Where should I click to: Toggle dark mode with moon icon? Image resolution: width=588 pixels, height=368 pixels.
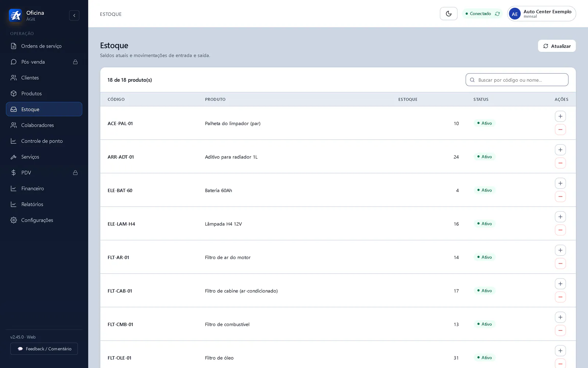tap(448, 14)
